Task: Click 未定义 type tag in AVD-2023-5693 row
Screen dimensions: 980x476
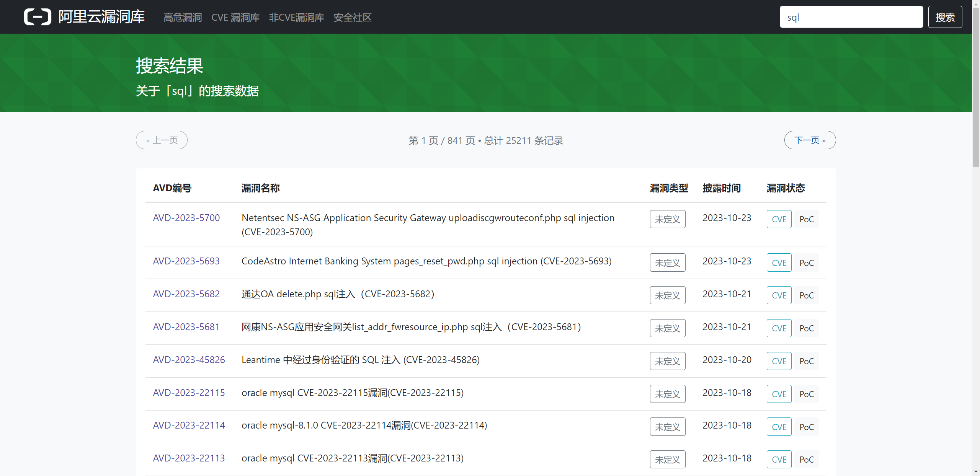Action: (668, 263)
